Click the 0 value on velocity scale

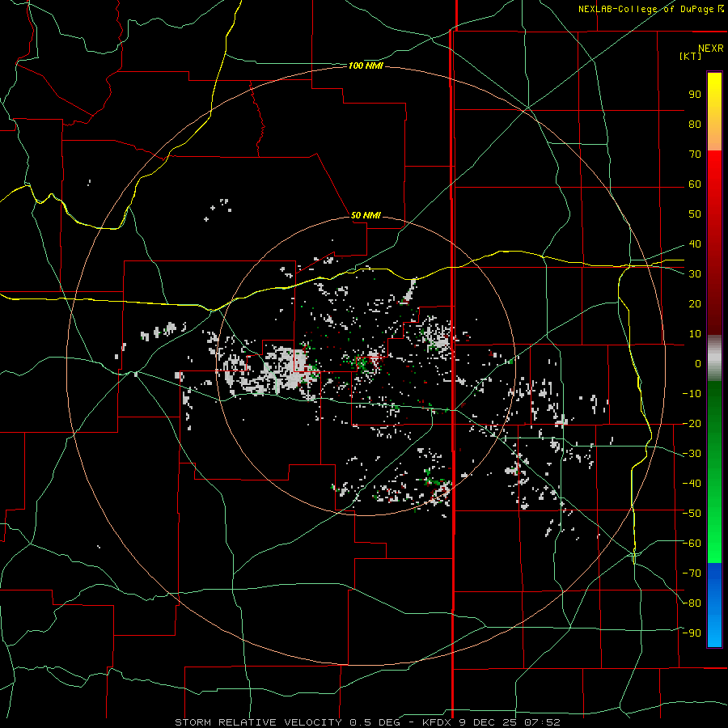pyautogui.click(x=698, y=363)
